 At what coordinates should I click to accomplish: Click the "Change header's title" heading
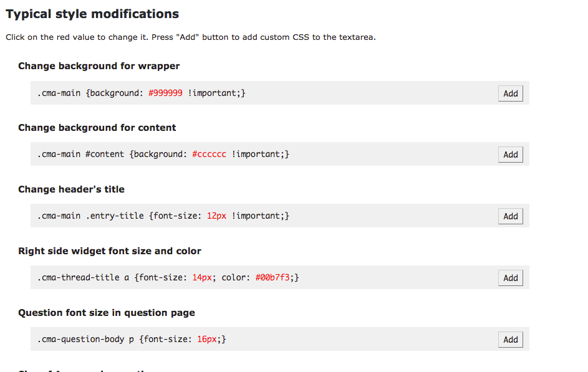pyautogui.click(x=71, y=189)
